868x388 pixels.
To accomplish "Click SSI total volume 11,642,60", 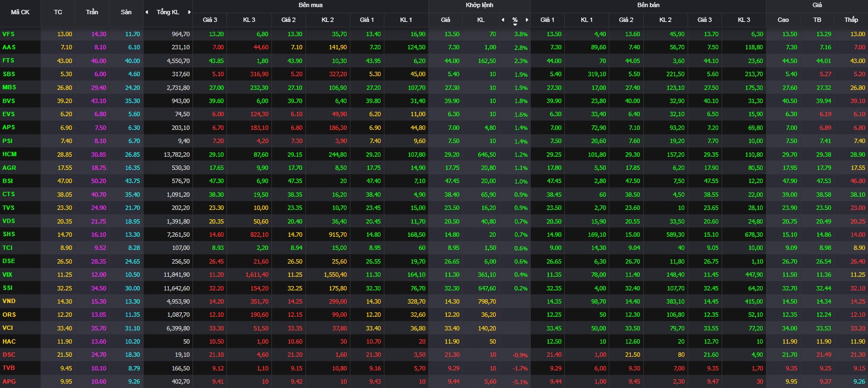I will click(x=177, y=288).
